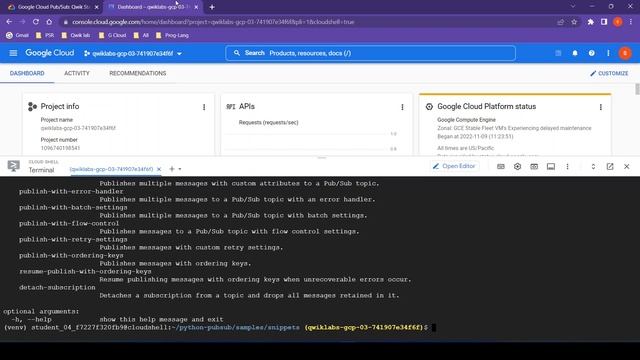Open the Cloud Shell terminal settings gear
This screenshot has width=640, height=360.
(x=517, y=167)
